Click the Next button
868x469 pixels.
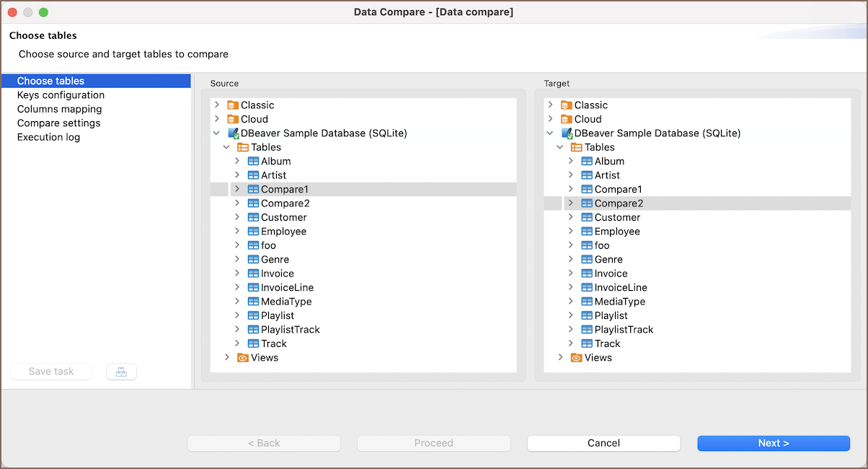pyautogui.click(x=774, y=443)
